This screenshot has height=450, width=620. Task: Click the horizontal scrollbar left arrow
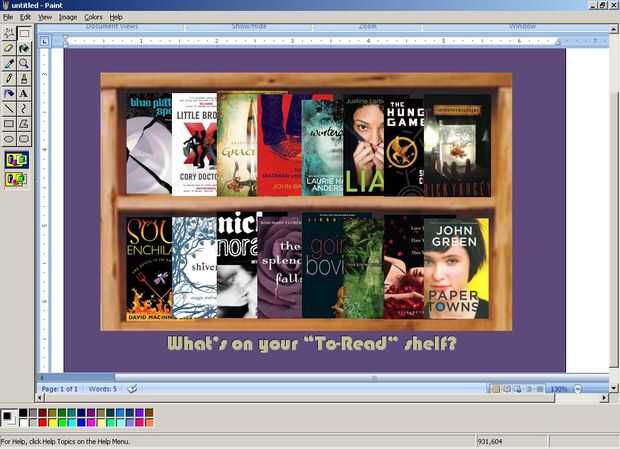click(x=40, y=398)
